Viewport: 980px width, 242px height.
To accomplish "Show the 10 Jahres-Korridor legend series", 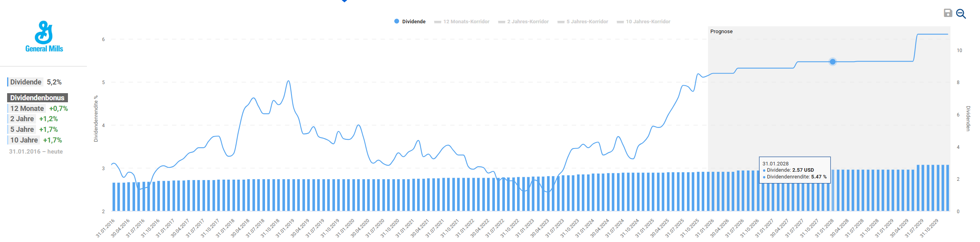I will tap(643, 22).
